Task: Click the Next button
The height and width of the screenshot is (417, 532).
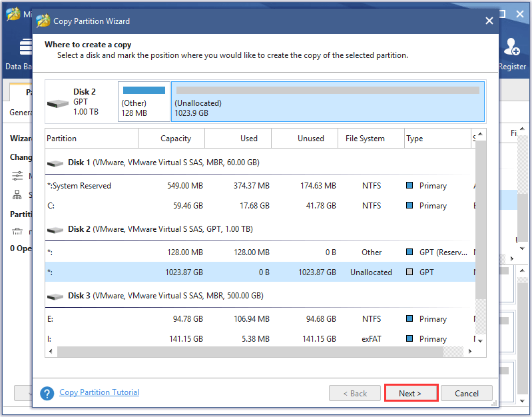Action: click(x=411, y=393)
